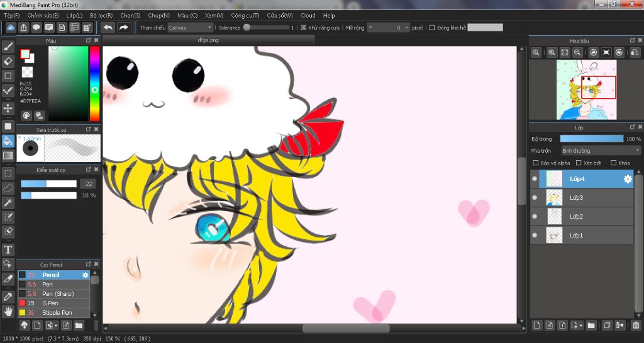644x343 pixels.
Task: Select the Gradient tool
Action: coord(8,156)
